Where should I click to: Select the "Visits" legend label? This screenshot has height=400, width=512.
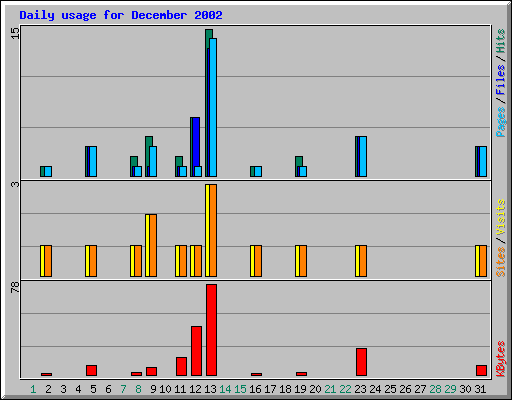tap(500, 217)
